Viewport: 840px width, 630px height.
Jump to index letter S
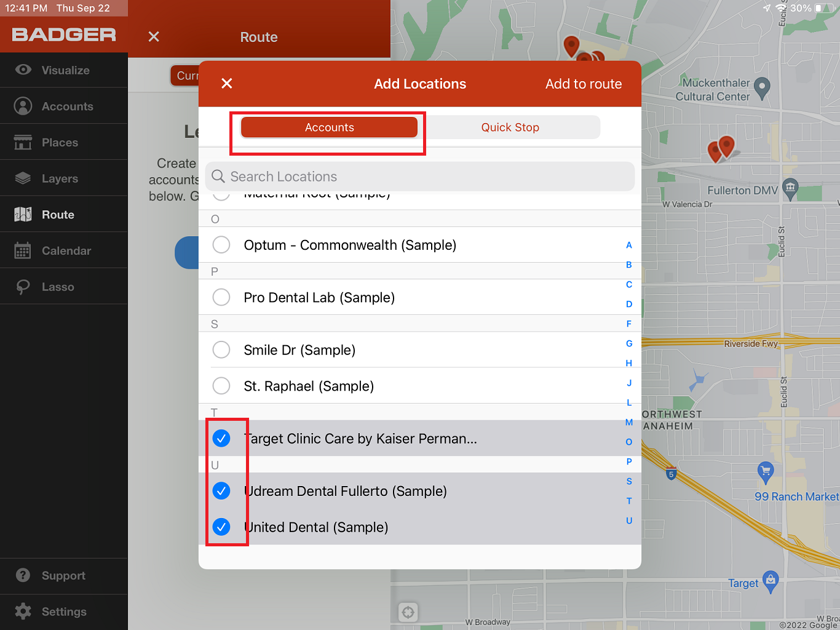[629, 481]
